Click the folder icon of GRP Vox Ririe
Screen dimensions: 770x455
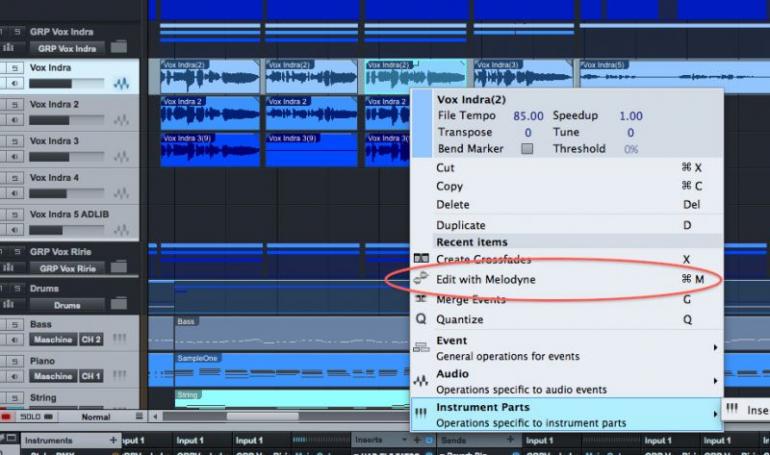click(x=118, y=267)
